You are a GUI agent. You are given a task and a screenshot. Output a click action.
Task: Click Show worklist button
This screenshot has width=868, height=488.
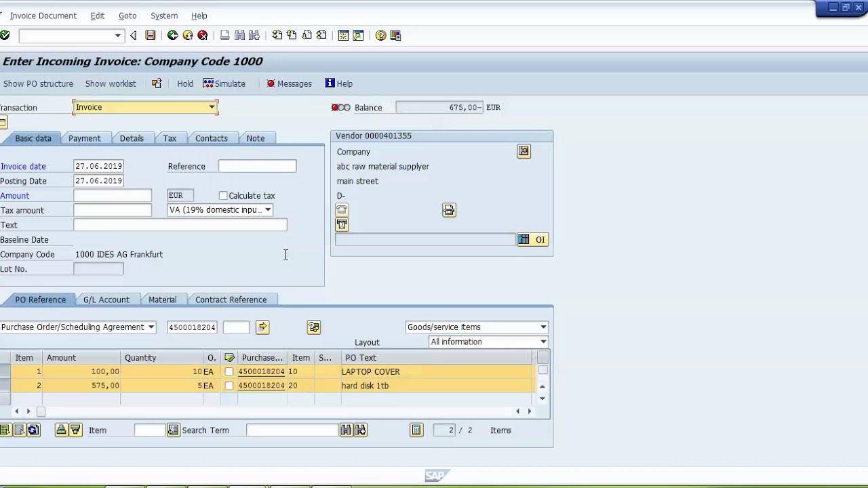[111, 83]
